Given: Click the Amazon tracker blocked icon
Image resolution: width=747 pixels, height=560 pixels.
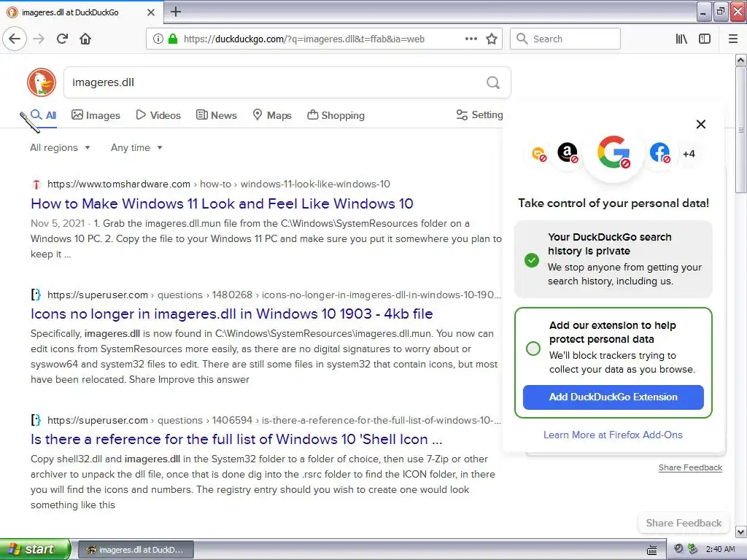Looking at the screenshot, I should pyautogui.click(x=568, y=153).
